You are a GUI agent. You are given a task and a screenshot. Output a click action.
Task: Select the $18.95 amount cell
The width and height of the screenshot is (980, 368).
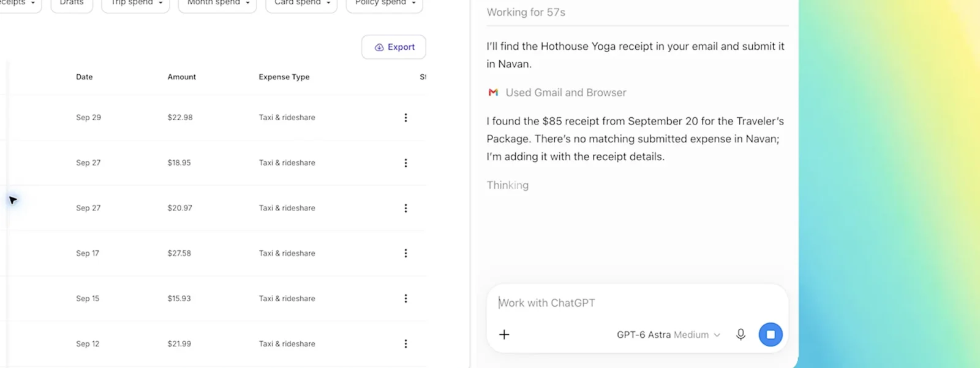coord(179,163)
